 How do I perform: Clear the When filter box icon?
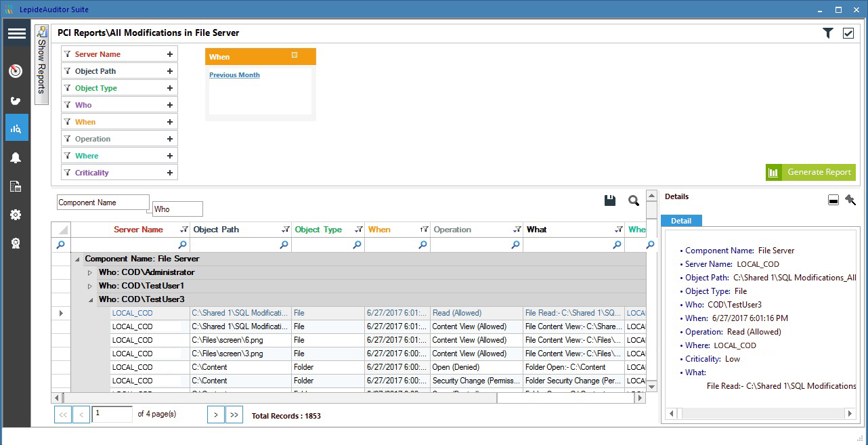[x=295, y=55]
